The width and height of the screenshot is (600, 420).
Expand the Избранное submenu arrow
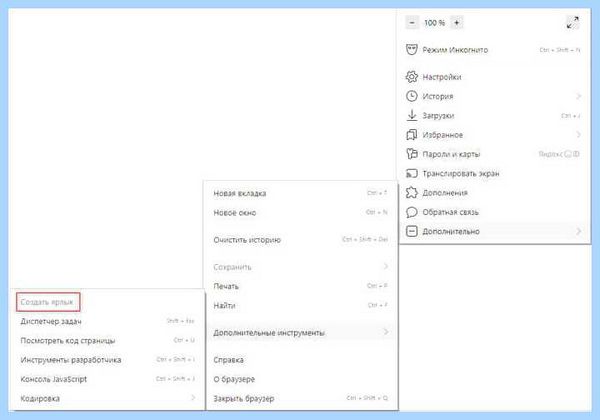578,135
